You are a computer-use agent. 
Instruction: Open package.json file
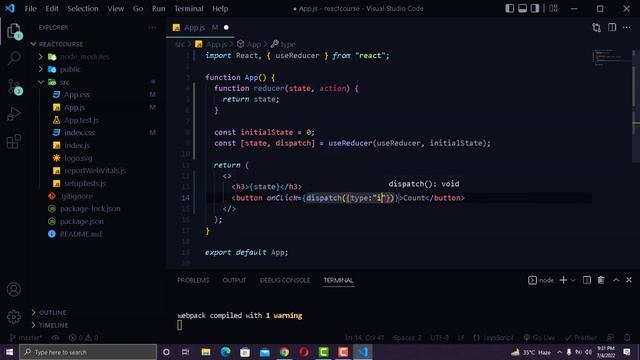(82, 221)
